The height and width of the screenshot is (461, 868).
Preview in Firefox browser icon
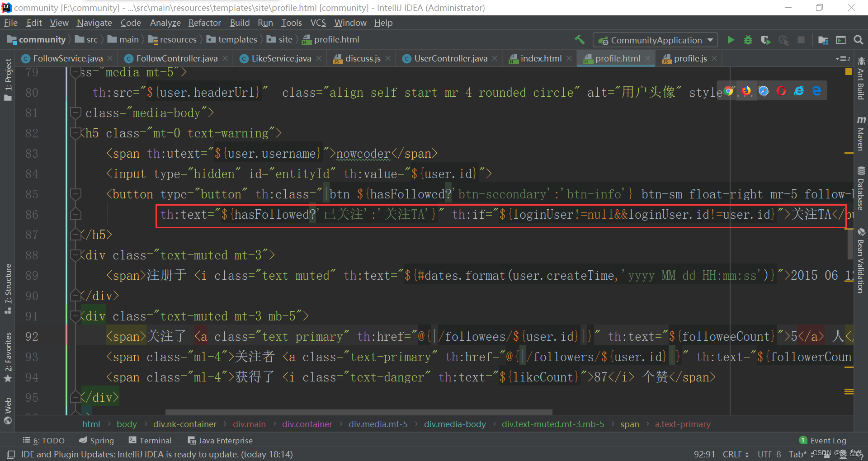746,91
